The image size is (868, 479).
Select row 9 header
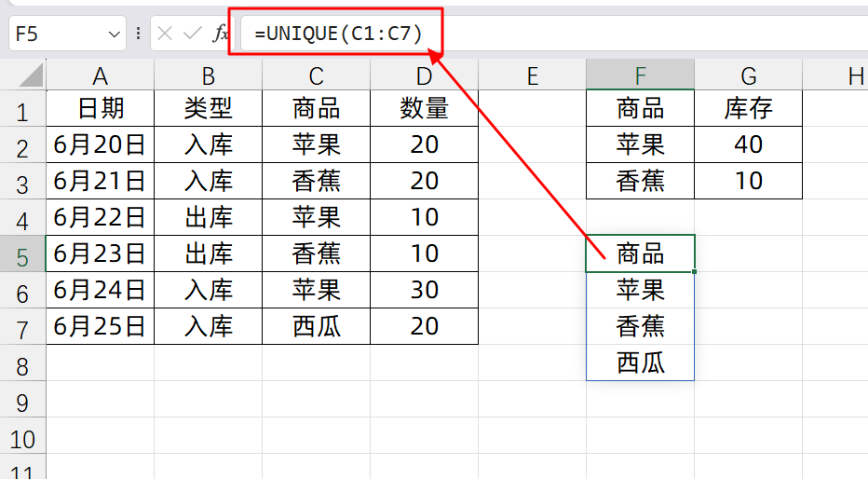tap(22, 399)
